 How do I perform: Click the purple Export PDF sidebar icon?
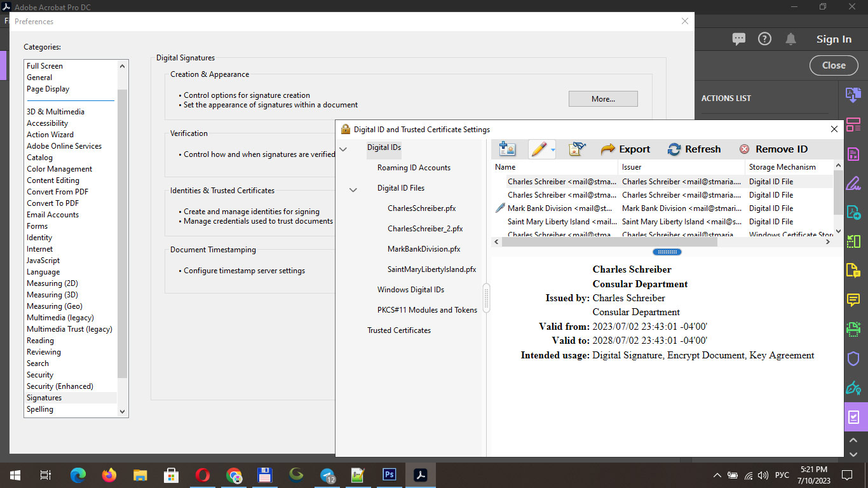tap(853, 95)
